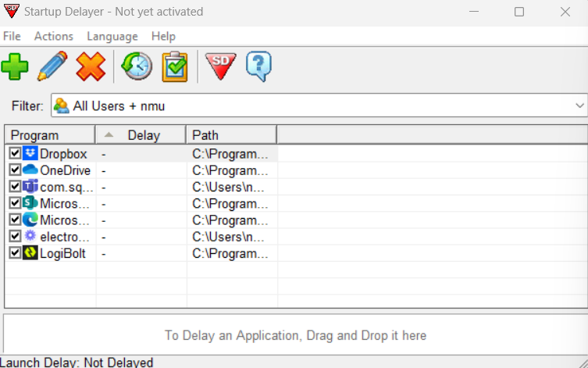The width and height of the screenshot is (588, 368).
Task: Click the LogiBolt path cell
Action: click(230, 253)
